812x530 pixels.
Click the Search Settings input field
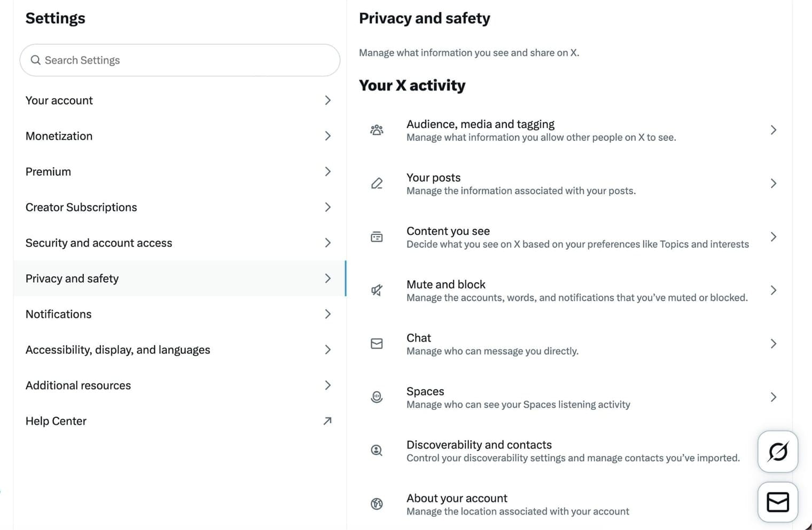(x=180, y=60)
